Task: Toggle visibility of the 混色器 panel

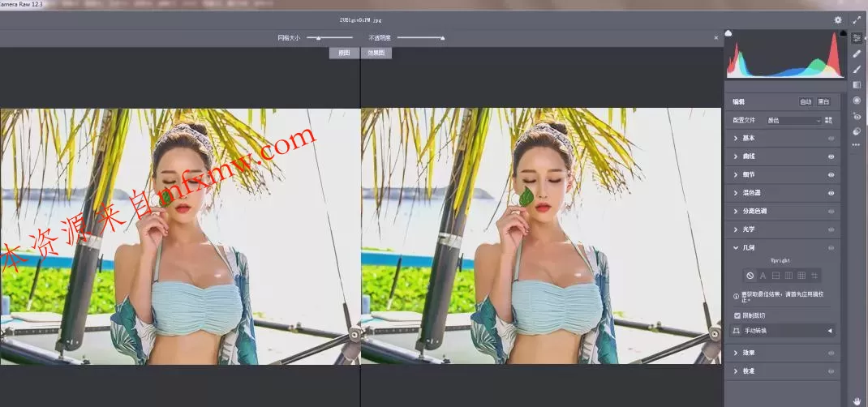Action: point(831,193)
